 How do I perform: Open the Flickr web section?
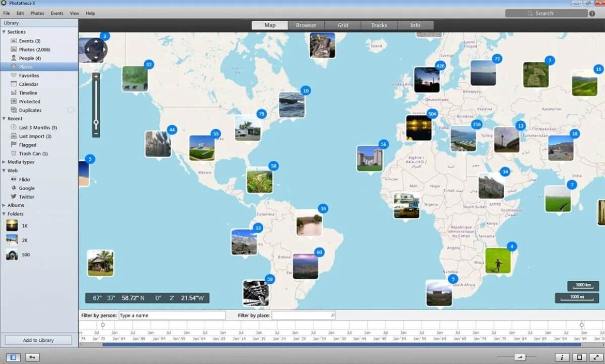pyautogui.click(x=24, y=179)
